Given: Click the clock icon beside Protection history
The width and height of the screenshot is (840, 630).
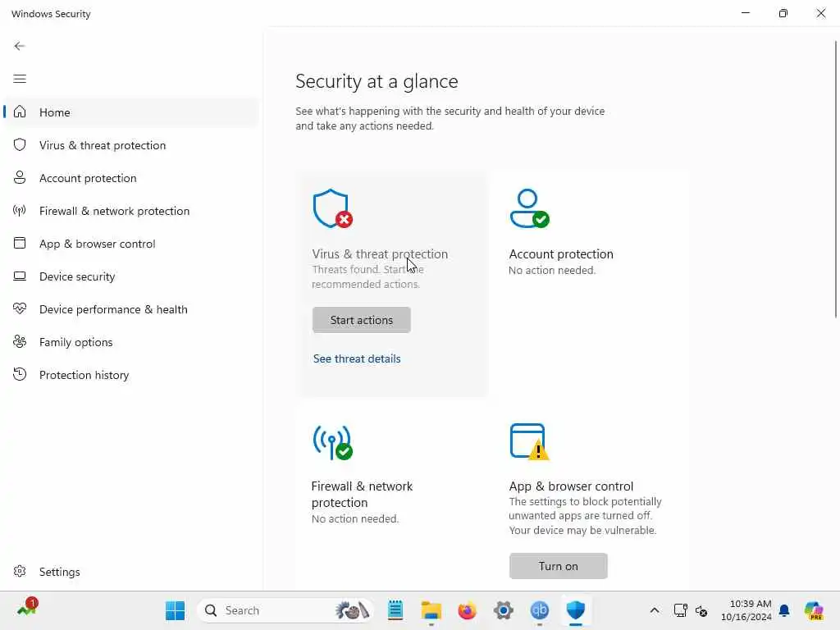Looking at the screenshot, I should coord(20,374).
